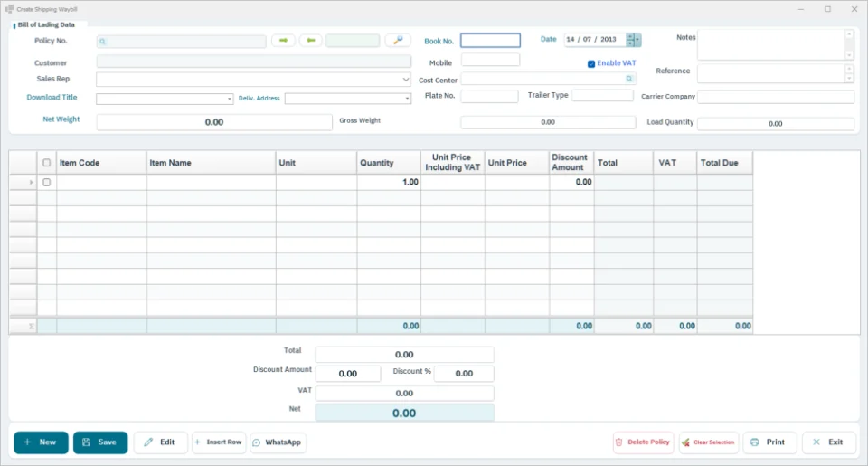Click the Plate No. input field
Image resolution: width=868 pixels, height=466 pixels.
pos(489,97)
